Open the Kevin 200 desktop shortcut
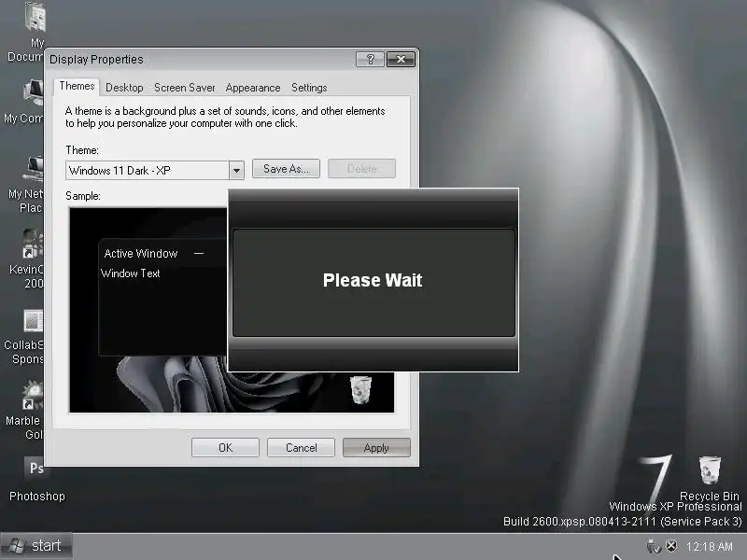The width and height of the screenshot is (747, 560). [34, 244]
